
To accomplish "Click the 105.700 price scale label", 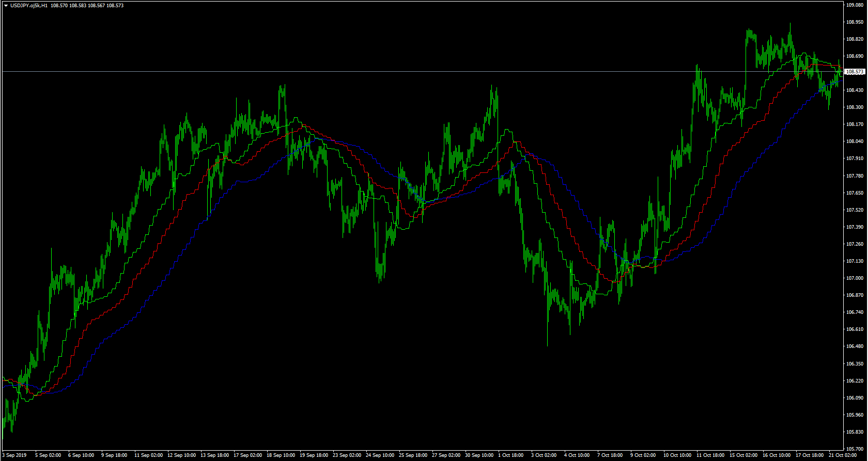I will pos(856,449).
